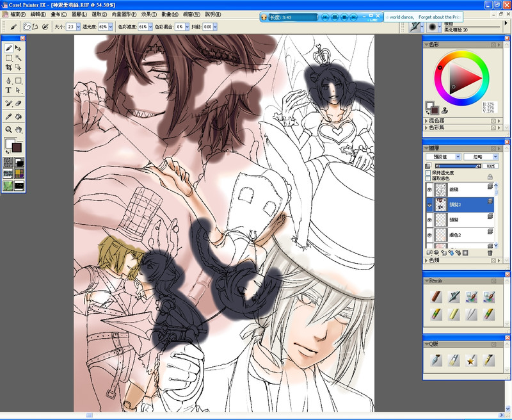Toggle straight line strokes mode
This screenshot has width=512, height=420.
pyautogui.click(x=35, y=27)
